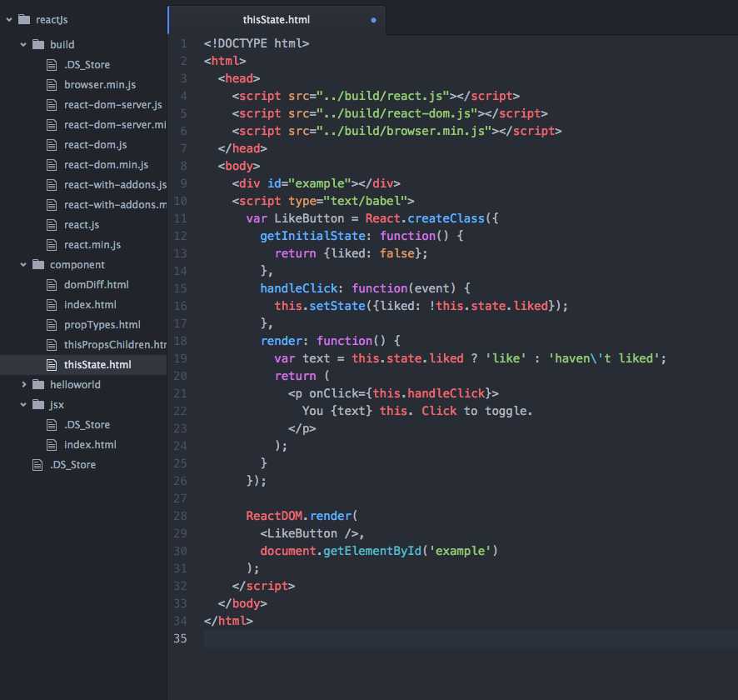Screen dimensions: 738x700
Task: Place cursor on 'ReactDOM.render(' text
Action: pyautogui.click(x=302, y=516)
